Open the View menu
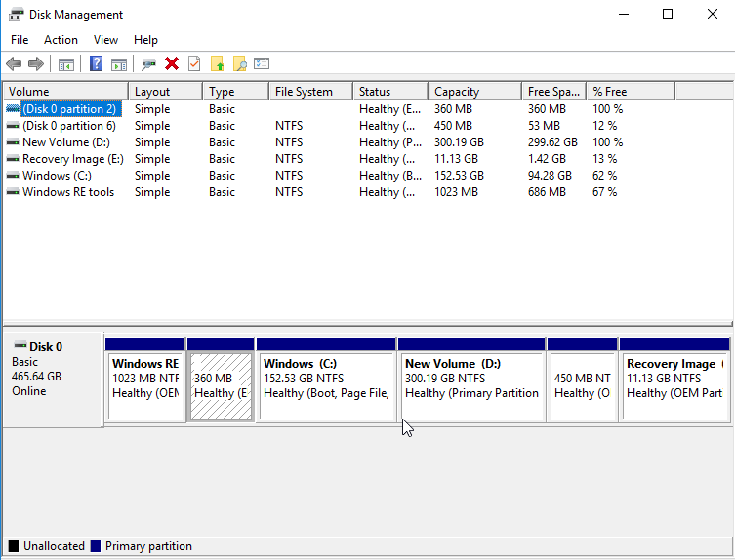Screen dimensions: 735x560 click(105, 40)
